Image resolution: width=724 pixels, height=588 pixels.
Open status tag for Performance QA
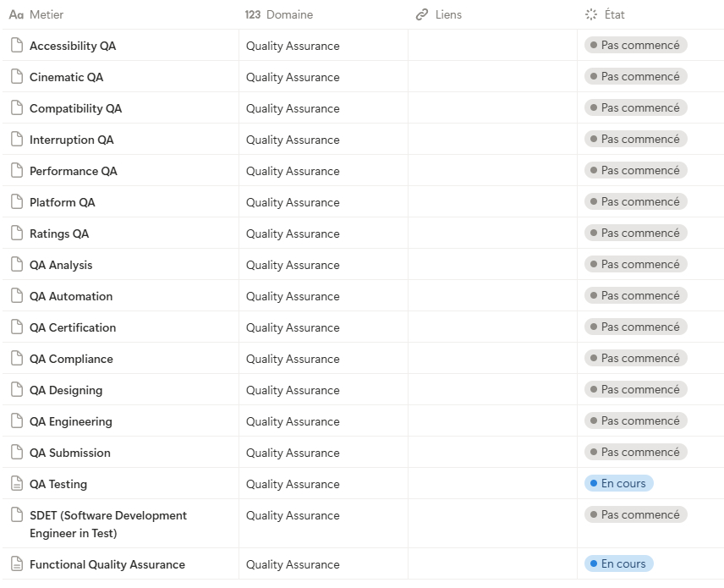click(x=636, y=171)
